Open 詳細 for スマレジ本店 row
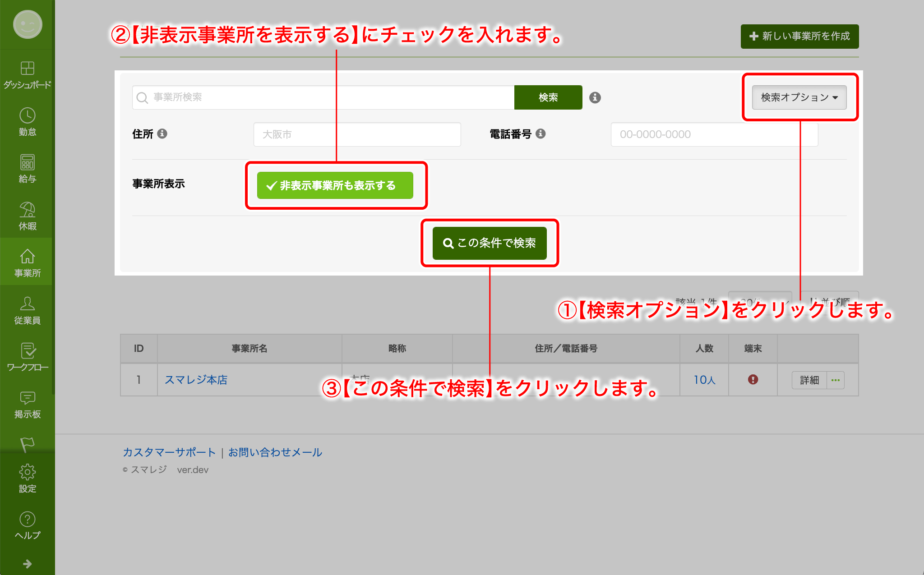924x575 pixels. point(809,380)
